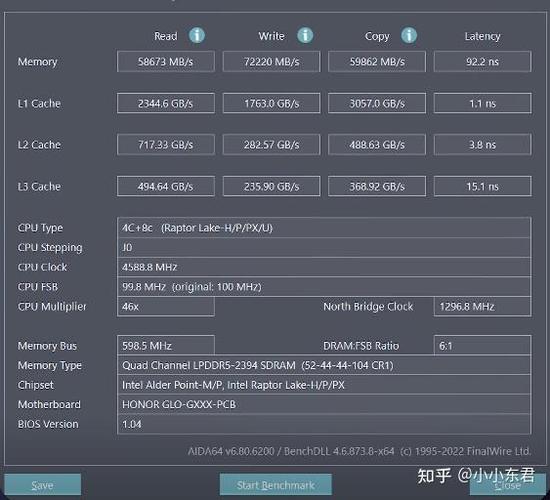This screenshot has width=550, height=500.
Task: Click L1 Cache write 1763.0 GB/s
Action: (271, 103)
